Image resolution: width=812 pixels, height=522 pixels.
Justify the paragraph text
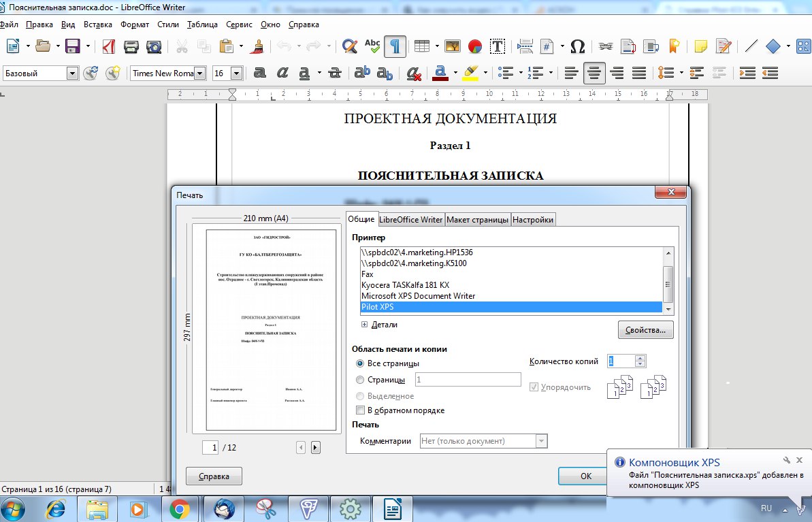click(640, 73)
